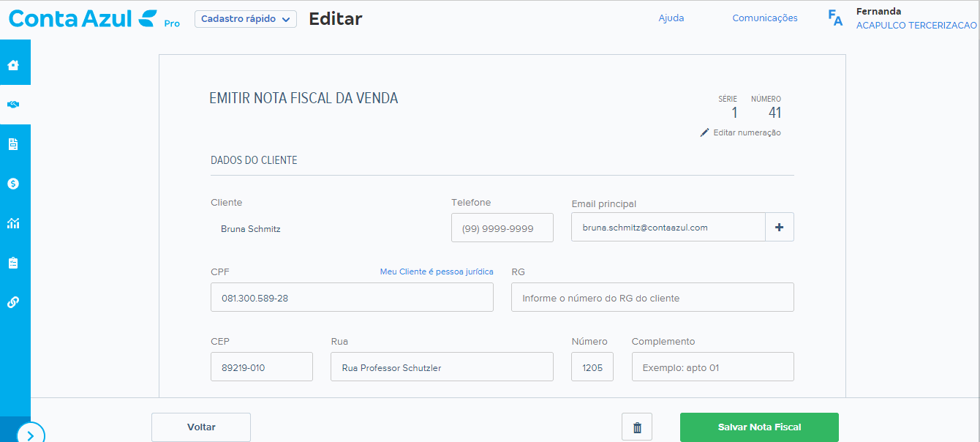This screenshot has width=980, height=442.
Task: Click the invoice número value 41
Action: (x=774, y=113)
